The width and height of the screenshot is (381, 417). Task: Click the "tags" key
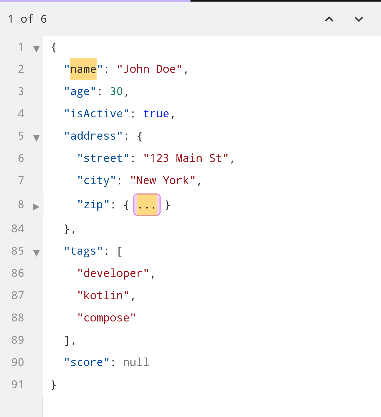[83, 251]
